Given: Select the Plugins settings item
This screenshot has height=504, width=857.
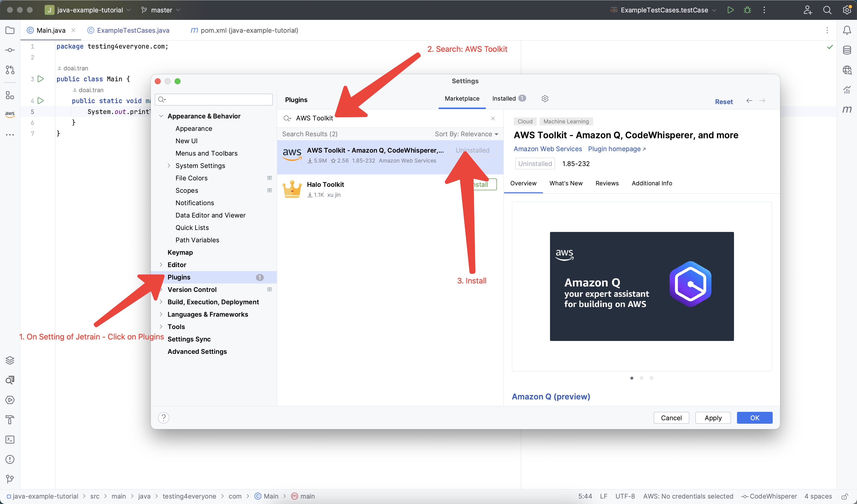Looking at the screenshot, I should click(214, 277).
